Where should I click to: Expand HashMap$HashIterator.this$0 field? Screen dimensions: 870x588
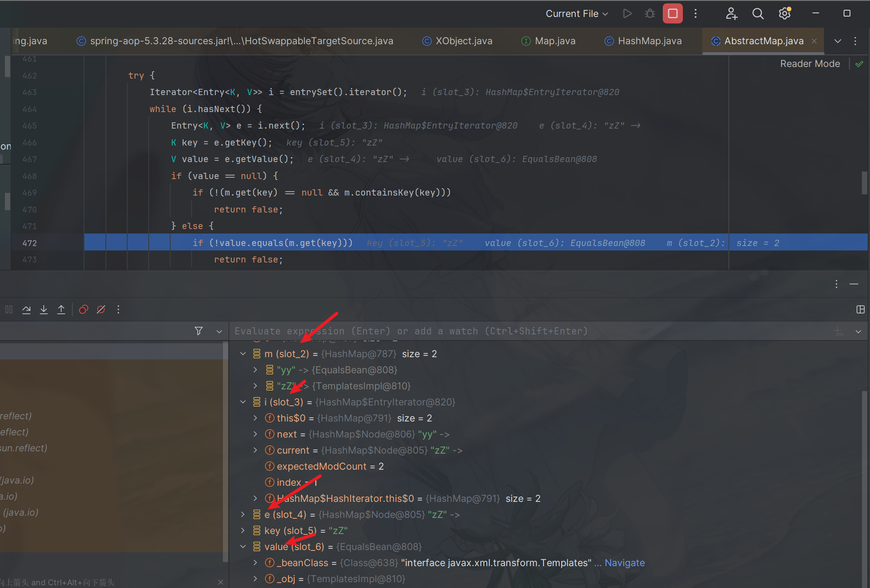click(255, 498)
